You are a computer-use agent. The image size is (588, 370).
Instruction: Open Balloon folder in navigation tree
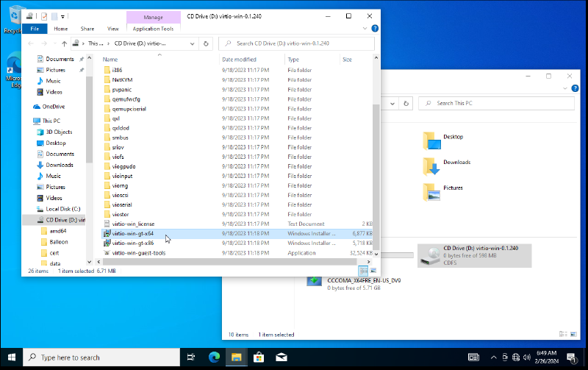coord(59,242)
